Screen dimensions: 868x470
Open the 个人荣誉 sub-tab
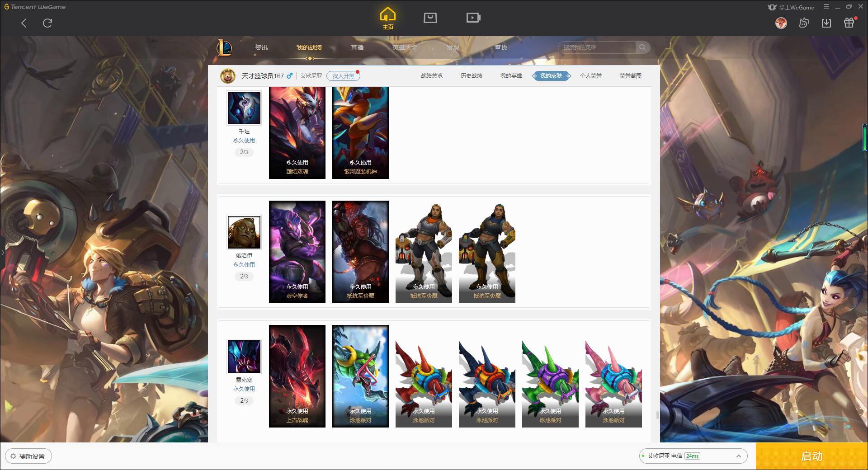[591, 76]
